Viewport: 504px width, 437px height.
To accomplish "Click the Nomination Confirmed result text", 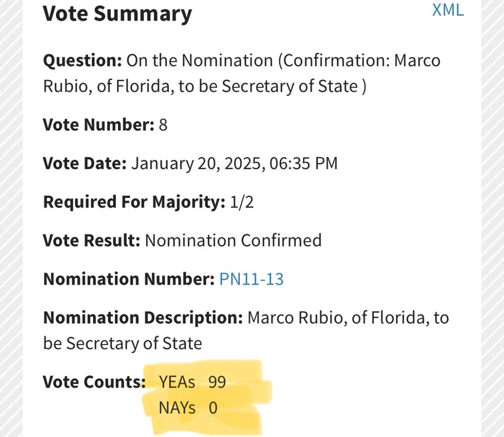I will click(233, 240).
